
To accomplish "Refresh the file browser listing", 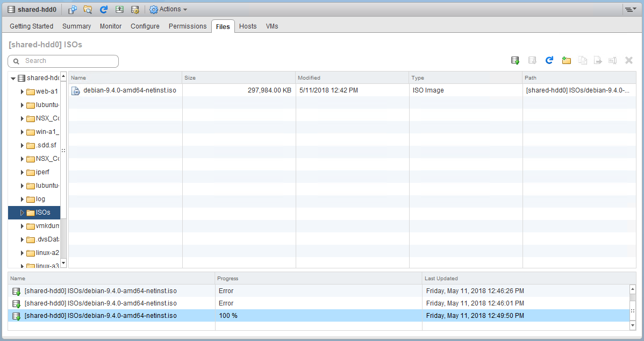I will point(549,61).
